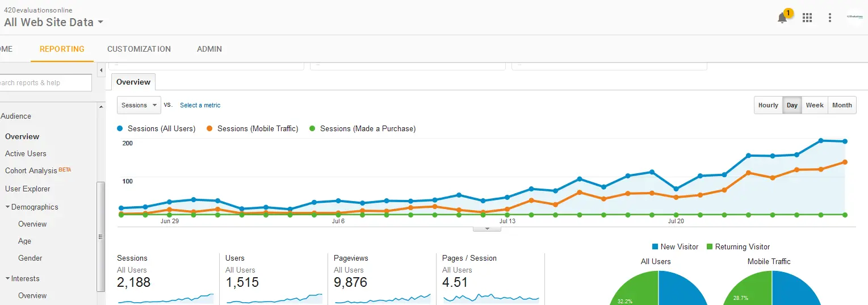
Task: Click the Select a metric link
Action: pos(200,105)
